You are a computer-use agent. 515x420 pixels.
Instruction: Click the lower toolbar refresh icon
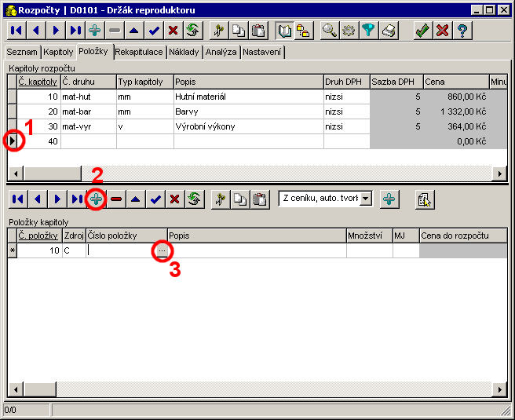click(x=192, y=199)
